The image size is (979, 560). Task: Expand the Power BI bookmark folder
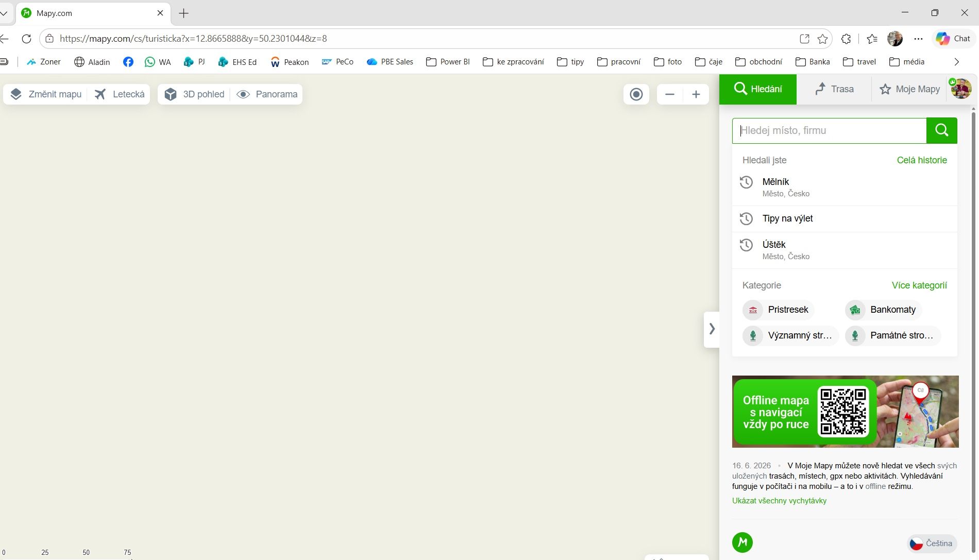point(448,62)
